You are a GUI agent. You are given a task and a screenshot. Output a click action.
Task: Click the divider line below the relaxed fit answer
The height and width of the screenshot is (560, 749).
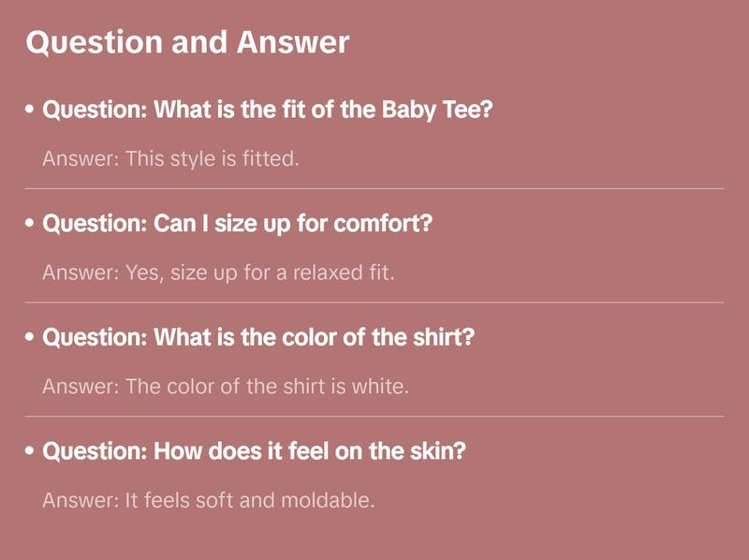pos(374,302)
